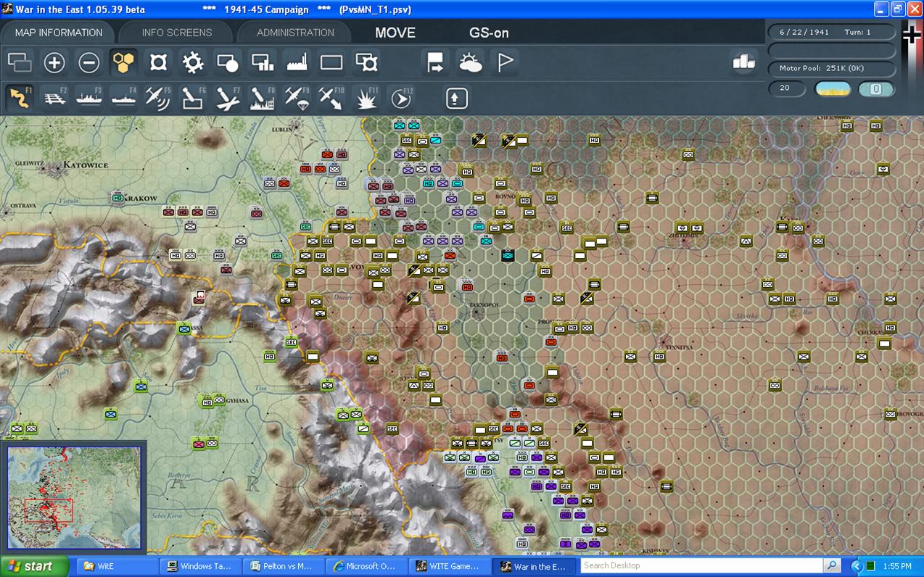Click the Search Desktop input field
The height and width of the screenshot is (577, 924).
701,565
